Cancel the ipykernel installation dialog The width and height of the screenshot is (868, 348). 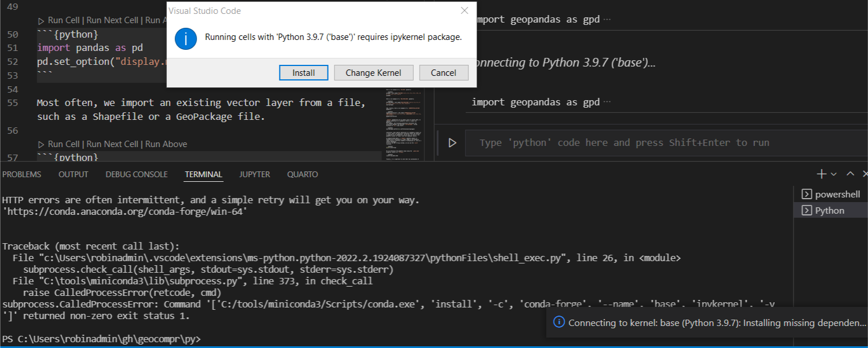click(x=443, y=72)
